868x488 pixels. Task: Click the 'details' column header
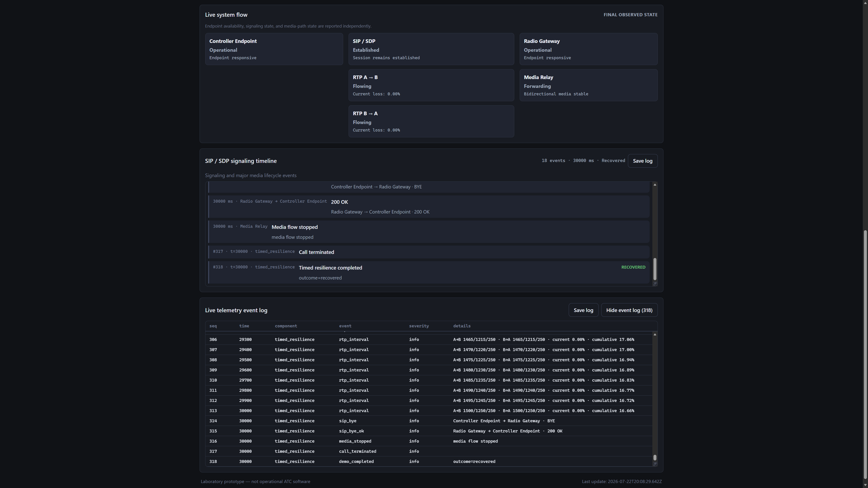click(462, 326)
